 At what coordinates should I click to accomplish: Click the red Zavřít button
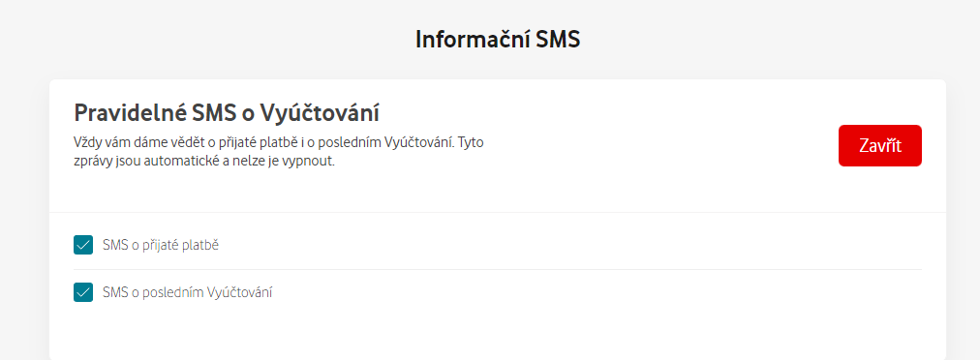(880, 145)
